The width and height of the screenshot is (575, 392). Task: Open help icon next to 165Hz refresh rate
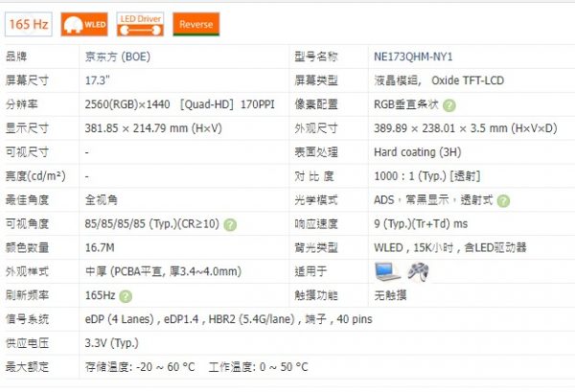tap(126, 296)
